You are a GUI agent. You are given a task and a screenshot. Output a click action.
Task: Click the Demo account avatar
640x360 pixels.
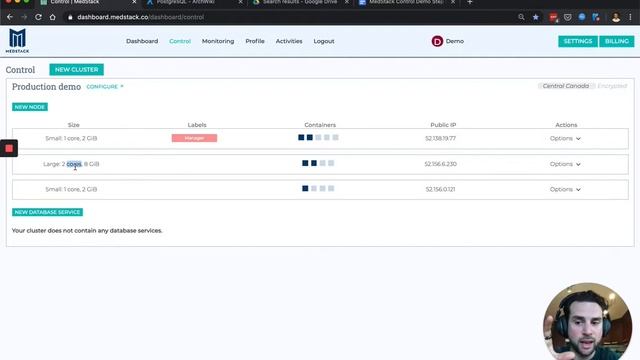(437, 41)
